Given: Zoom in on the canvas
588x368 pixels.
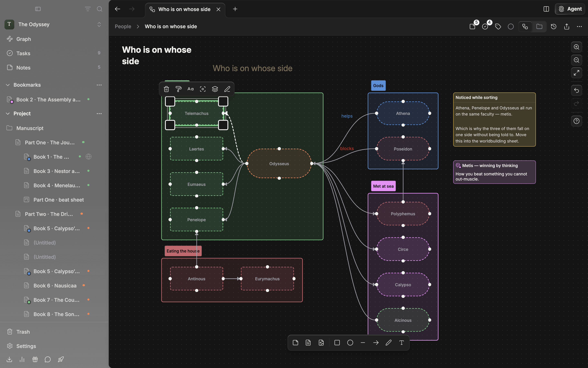Looking at the screenshot, I should tap(576, 47).
